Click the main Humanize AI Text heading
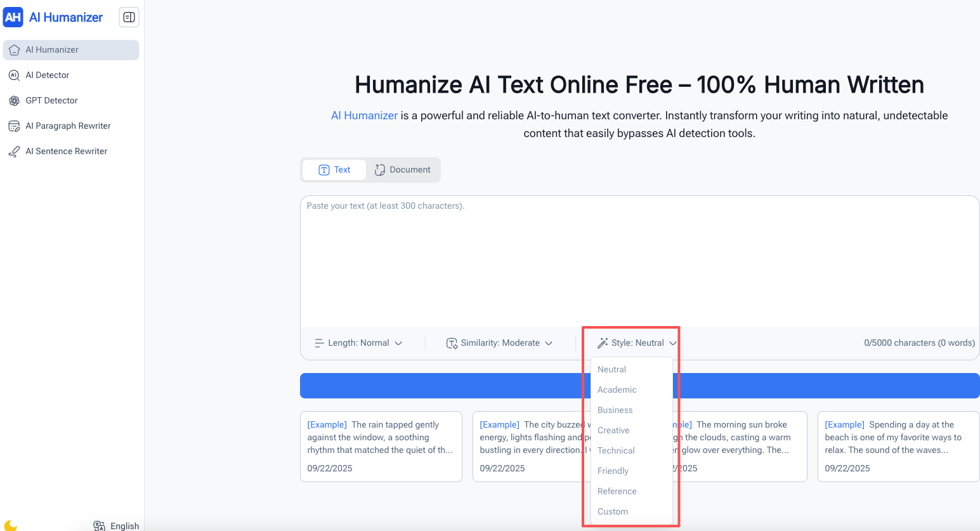This screenshot has height=531, width=980. pos(639,85)
